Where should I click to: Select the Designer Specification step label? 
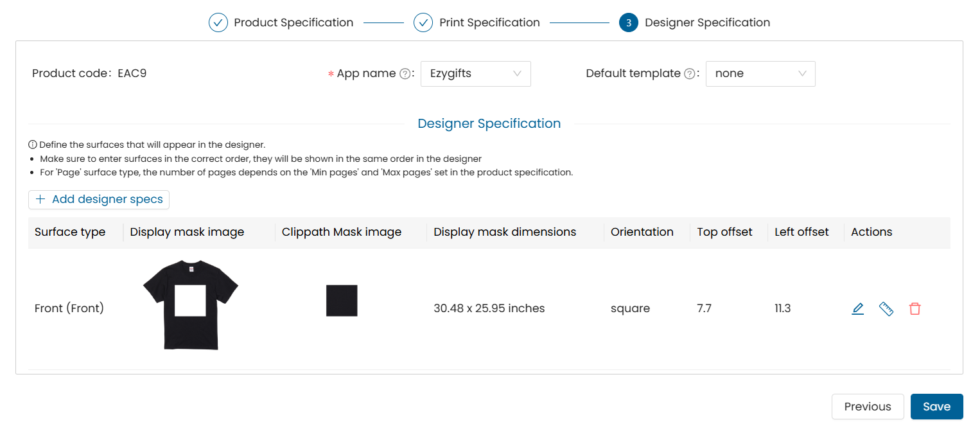[707, 23]
